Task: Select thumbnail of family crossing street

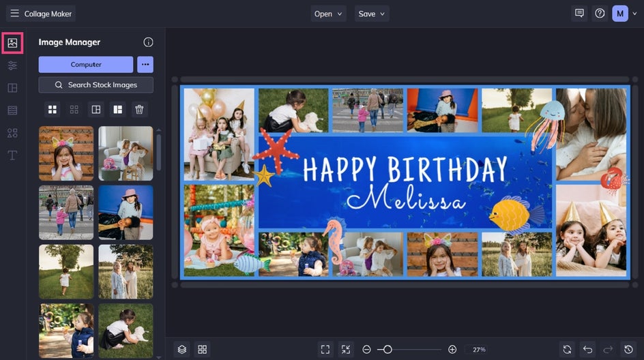Action: point(66,213)
